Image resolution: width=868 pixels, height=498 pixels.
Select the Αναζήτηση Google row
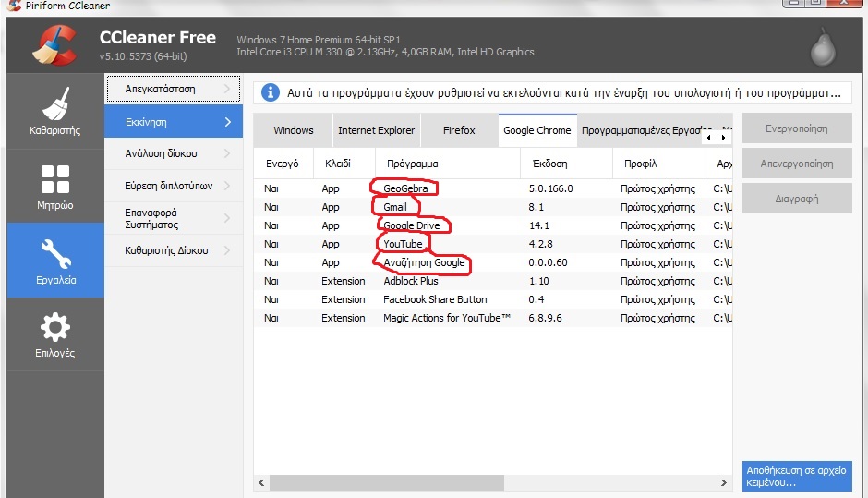click(493, 262)
